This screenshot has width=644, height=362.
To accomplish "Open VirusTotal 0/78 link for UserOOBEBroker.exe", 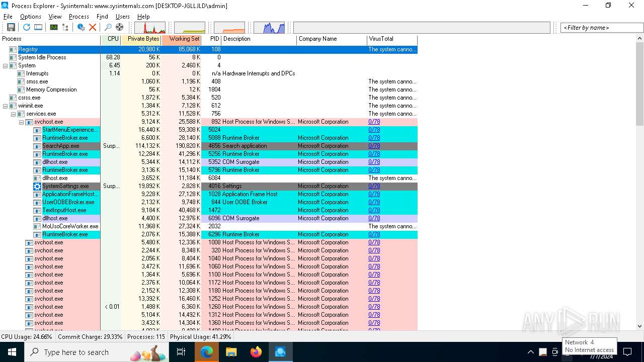I will click(374, 202).
